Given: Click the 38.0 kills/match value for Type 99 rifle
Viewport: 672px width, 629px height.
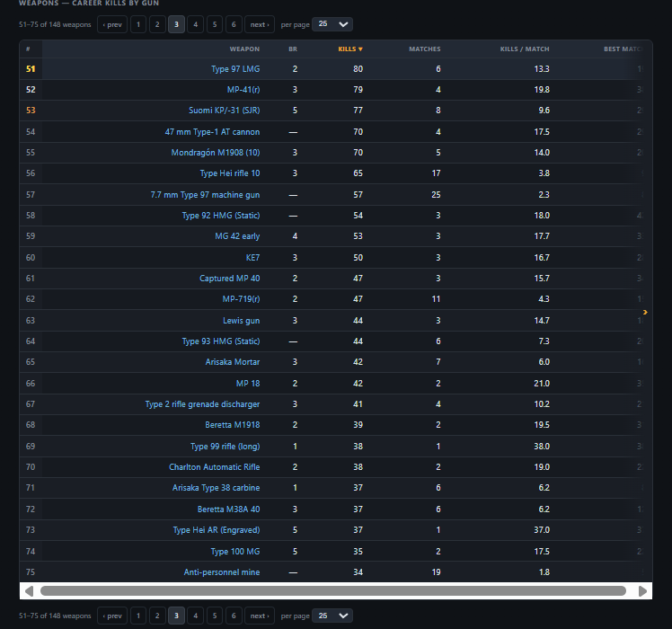Looking at the screenshot, I should (x=542, y=446).
